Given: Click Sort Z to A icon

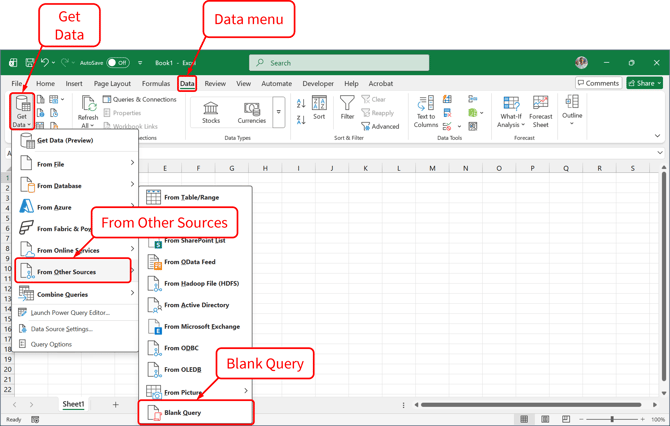Looking at the screenshot, I should click(301, 120).
